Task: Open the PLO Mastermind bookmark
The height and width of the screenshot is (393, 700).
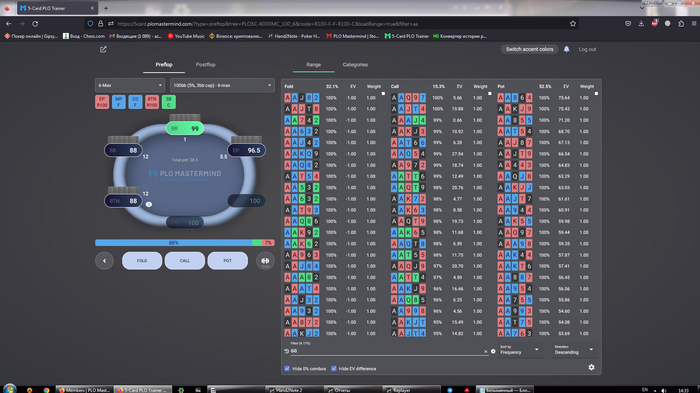Action: tap(352, 36)
